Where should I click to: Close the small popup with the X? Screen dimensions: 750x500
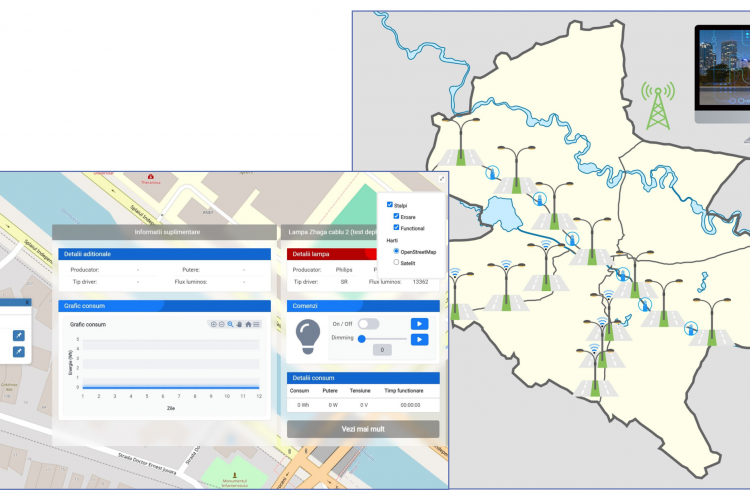(27, 302)
